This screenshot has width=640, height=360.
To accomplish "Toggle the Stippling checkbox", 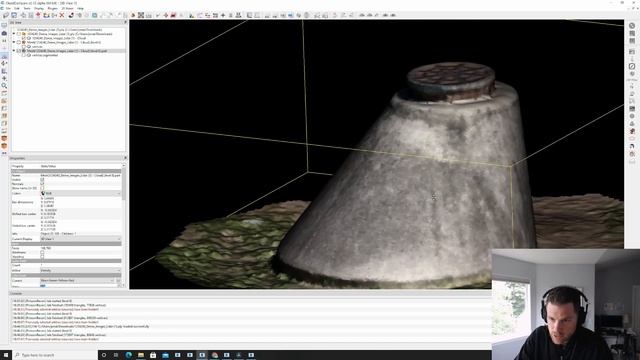I will click(x=42, y=257).
